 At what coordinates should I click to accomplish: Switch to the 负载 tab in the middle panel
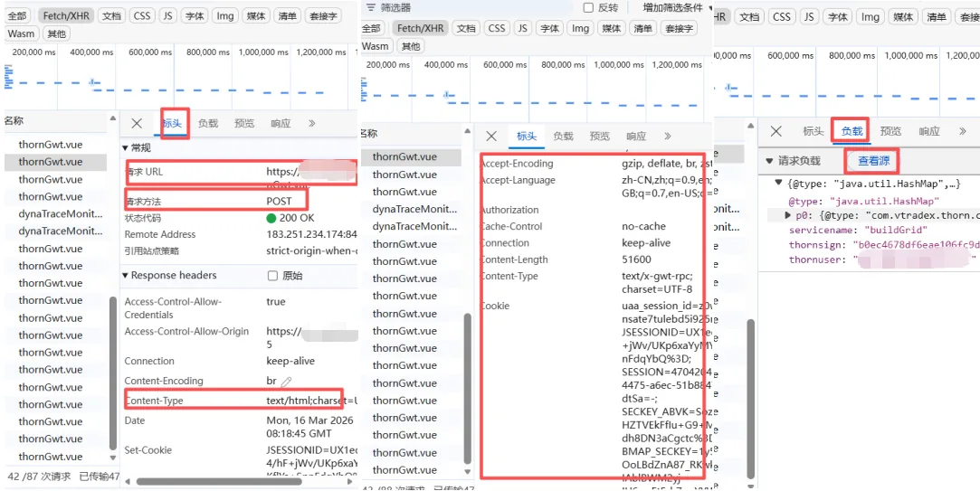tap(563, 137)
